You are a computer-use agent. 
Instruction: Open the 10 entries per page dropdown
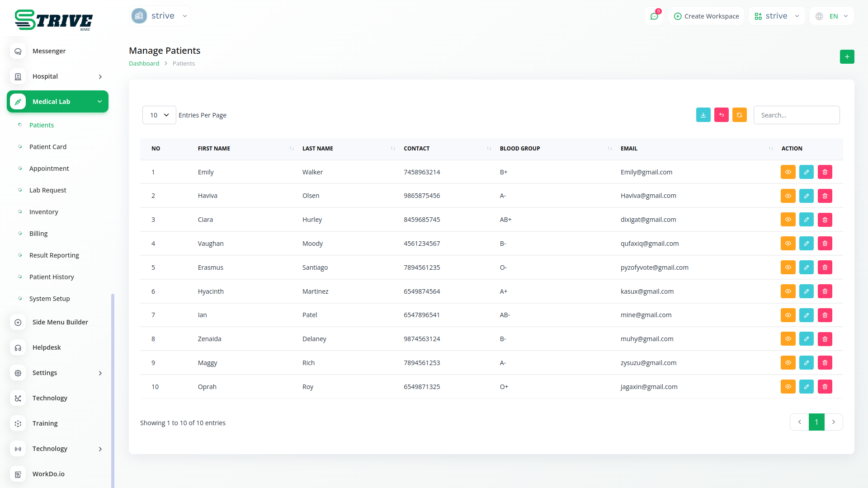click(x=159, y=115)
